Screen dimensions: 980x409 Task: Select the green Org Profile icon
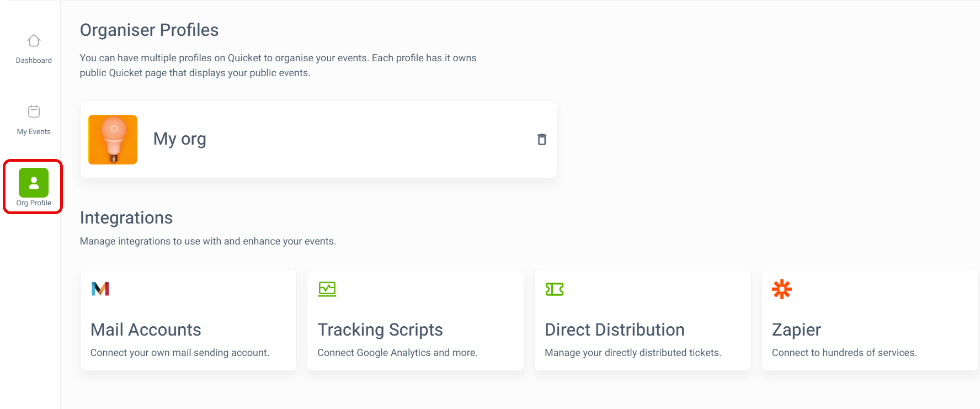34,183
